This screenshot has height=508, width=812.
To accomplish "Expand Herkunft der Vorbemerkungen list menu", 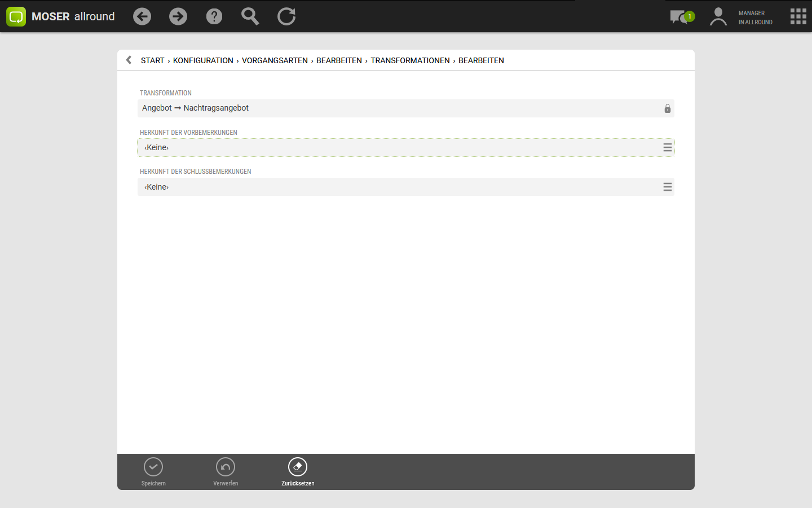I will coord(667,147).
